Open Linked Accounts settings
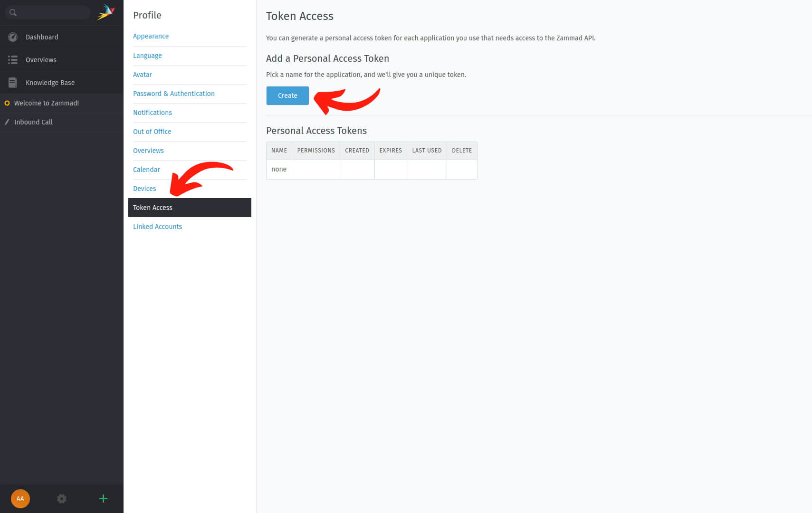812x513 pixels. coord(157,227)
